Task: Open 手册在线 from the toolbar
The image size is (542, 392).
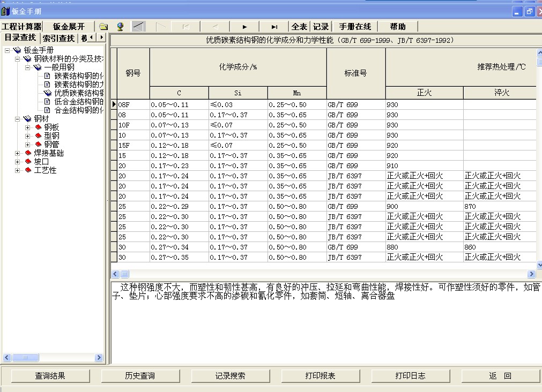Action: tap(355, 27)
